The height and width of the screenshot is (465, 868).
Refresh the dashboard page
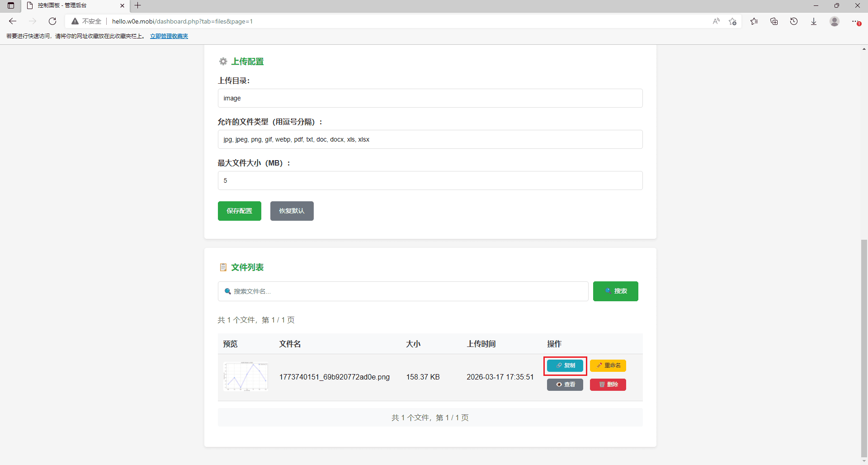click(52, 21)
